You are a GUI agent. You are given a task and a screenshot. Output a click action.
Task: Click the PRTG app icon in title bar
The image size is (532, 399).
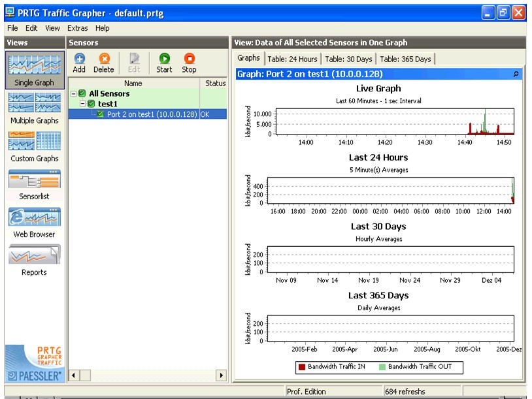[x=10, y=13]
